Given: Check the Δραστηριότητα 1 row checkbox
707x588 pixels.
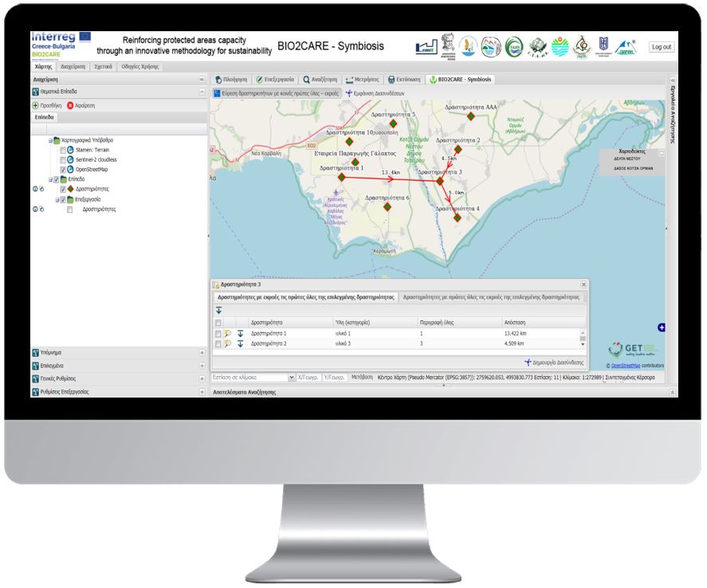Looking at the screenshot, I should (218, 334).
